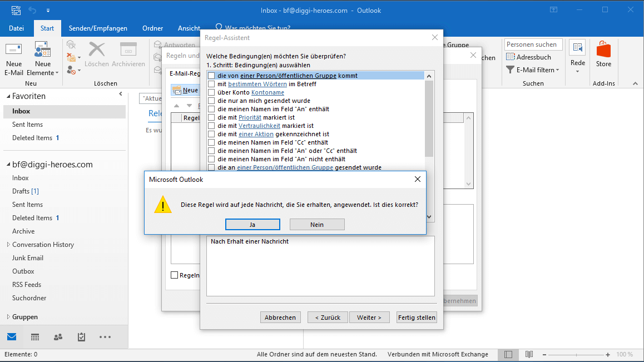Collapse the ribbon with the arrow

[x=635, y=83]
